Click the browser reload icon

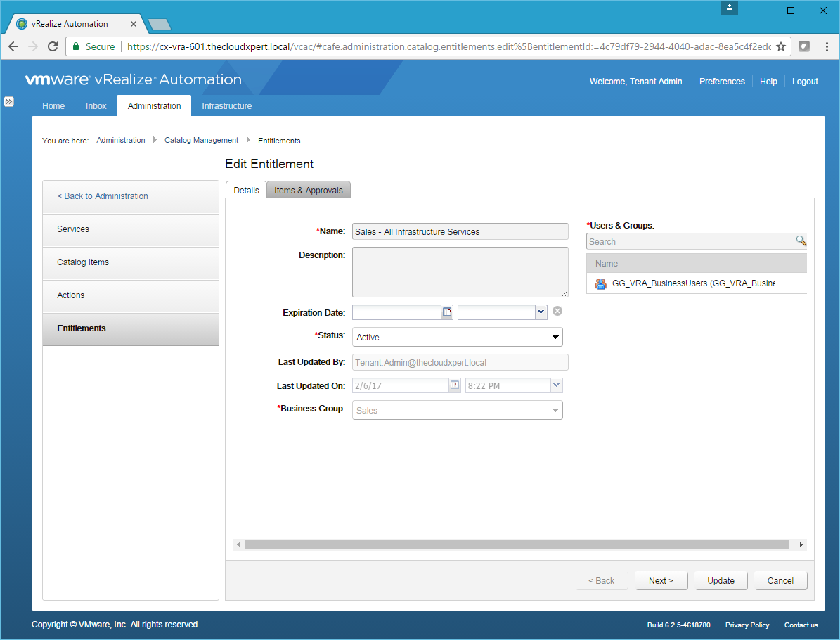tap(52, 46)
